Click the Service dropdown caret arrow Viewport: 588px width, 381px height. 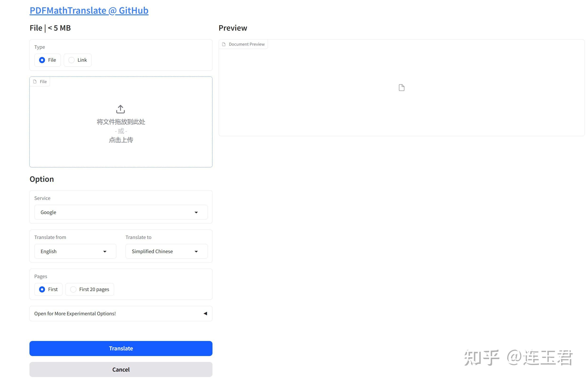coord(196,212)
